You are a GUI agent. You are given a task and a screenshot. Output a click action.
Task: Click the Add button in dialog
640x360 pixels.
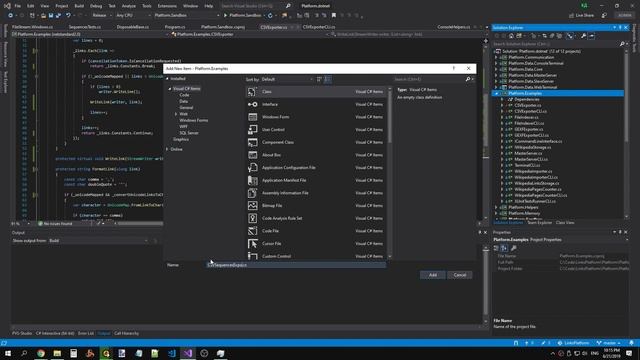tap(433, 275)
